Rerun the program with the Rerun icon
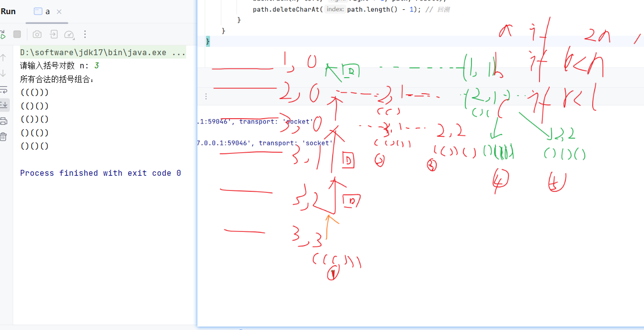This screenshot has width=644, height=330. click(x=2, y=34)
